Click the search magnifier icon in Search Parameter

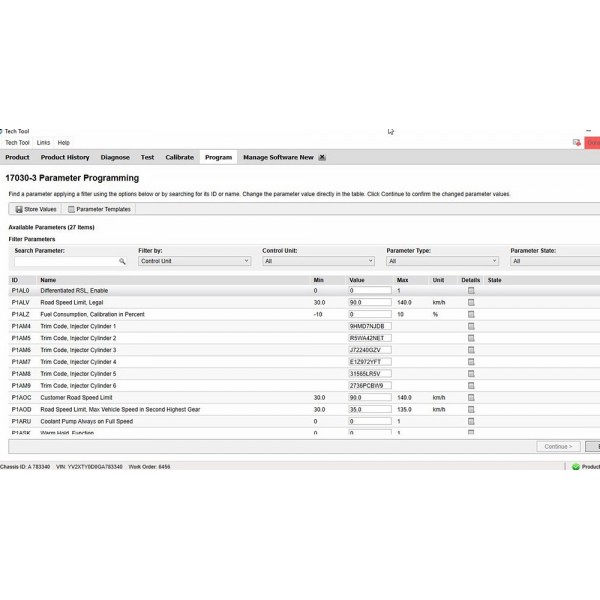[122, 261]
